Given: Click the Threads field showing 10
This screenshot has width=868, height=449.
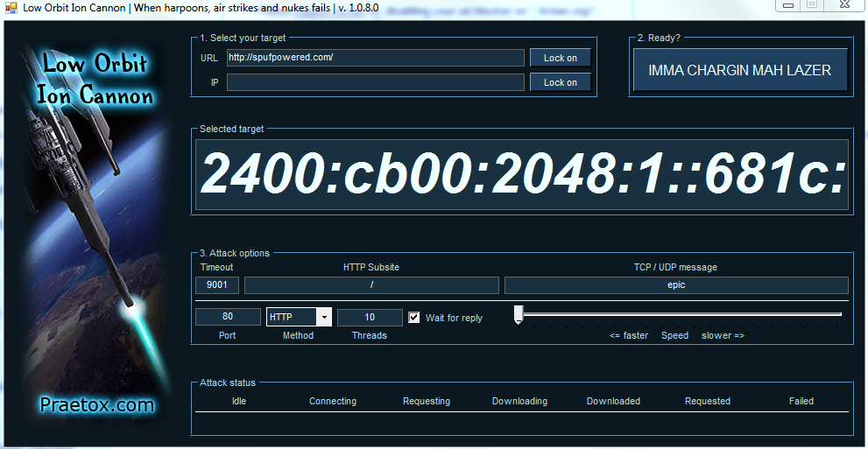Looking at the screenshot, I should (x=370, y=317).
